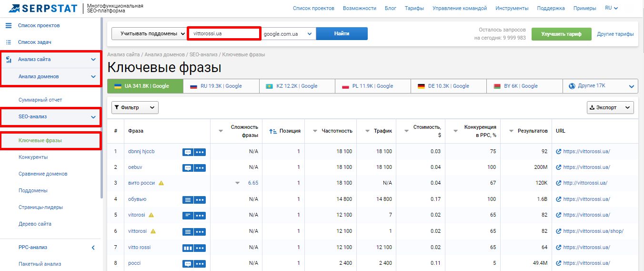Image resolution: width=644 pixels, height=271 pixels.
Task: Click the Найти search button
Action: [x=342, y=33]
